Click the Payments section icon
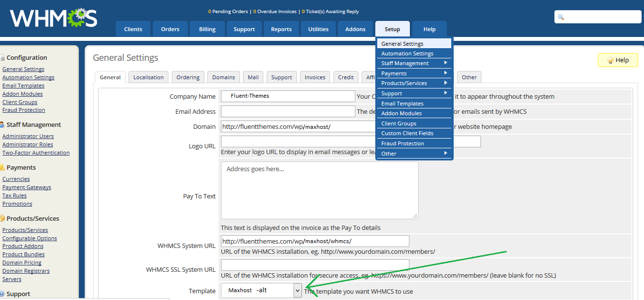644x300 pixels. click(x=2, y=168)
